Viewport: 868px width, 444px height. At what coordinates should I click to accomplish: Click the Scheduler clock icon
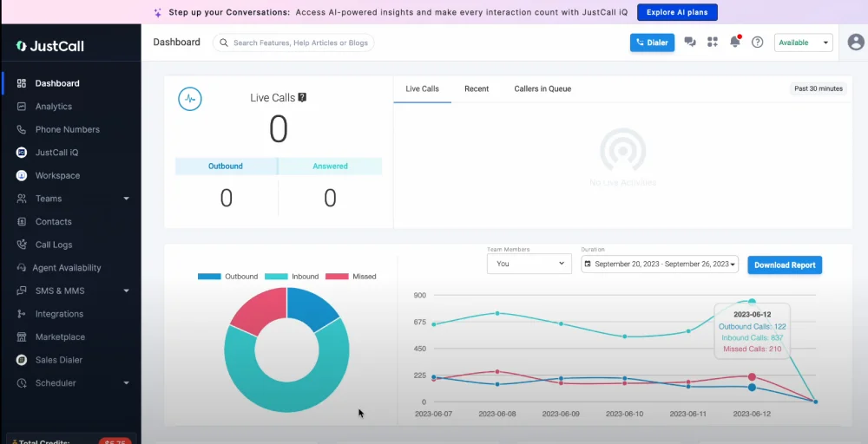(22, 382)
